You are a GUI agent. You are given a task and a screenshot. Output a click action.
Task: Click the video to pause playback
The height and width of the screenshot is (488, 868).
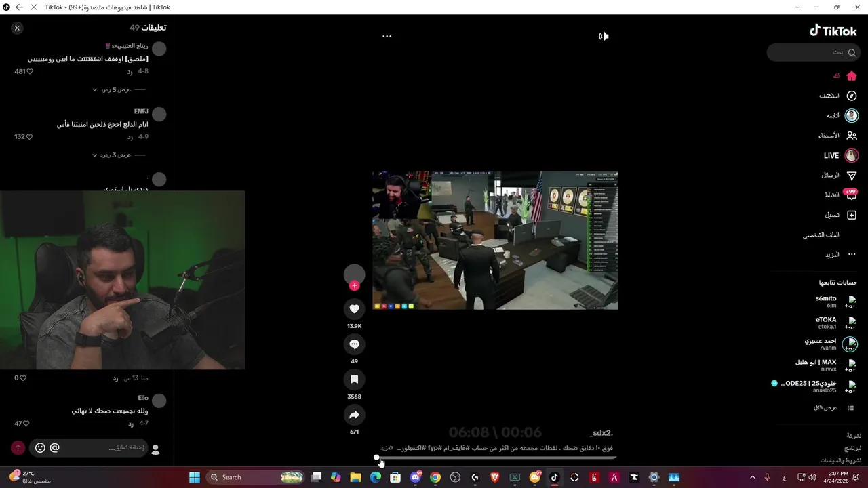(x=495, y=240)
